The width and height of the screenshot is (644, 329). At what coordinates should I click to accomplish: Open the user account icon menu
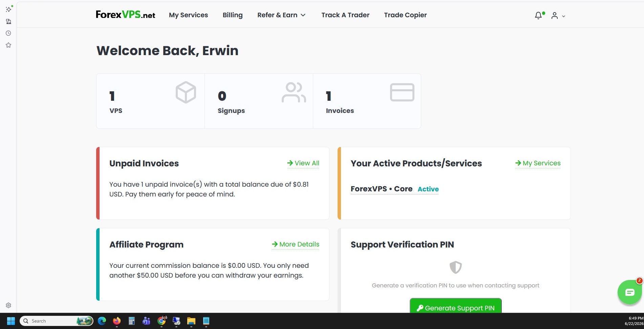tap(555, 16)
